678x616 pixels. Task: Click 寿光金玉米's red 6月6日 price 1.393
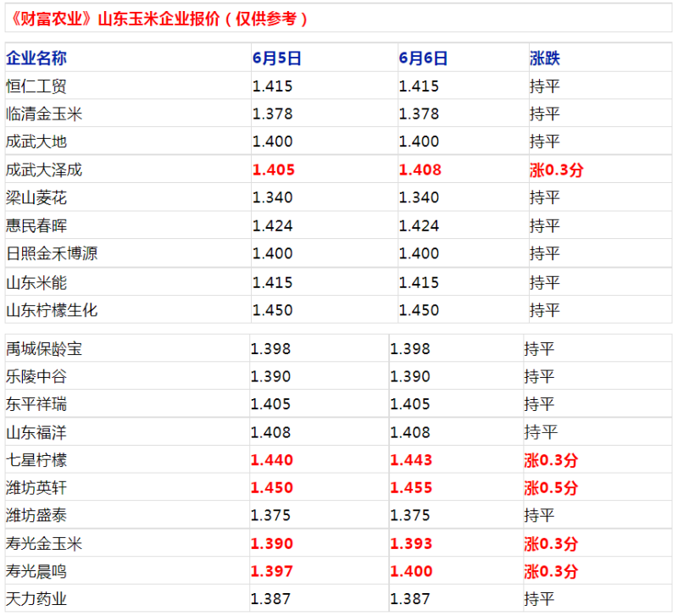click(411, 544)
